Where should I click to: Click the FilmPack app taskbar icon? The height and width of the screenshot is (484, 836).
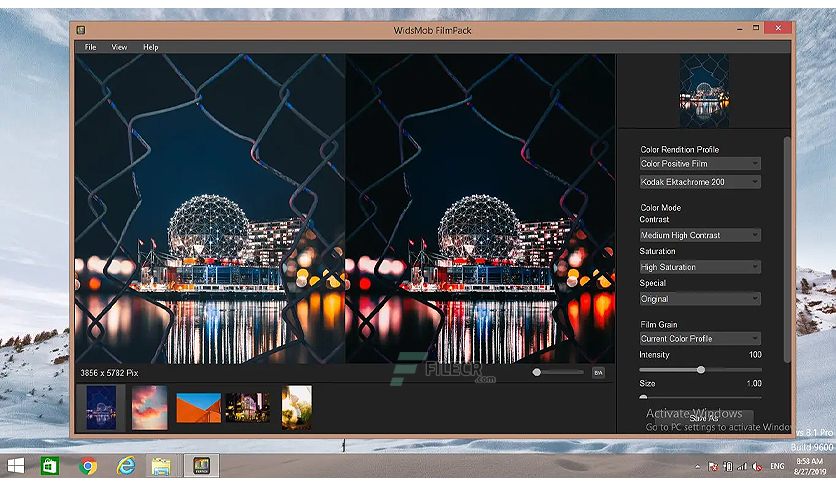tap(202, 466)
